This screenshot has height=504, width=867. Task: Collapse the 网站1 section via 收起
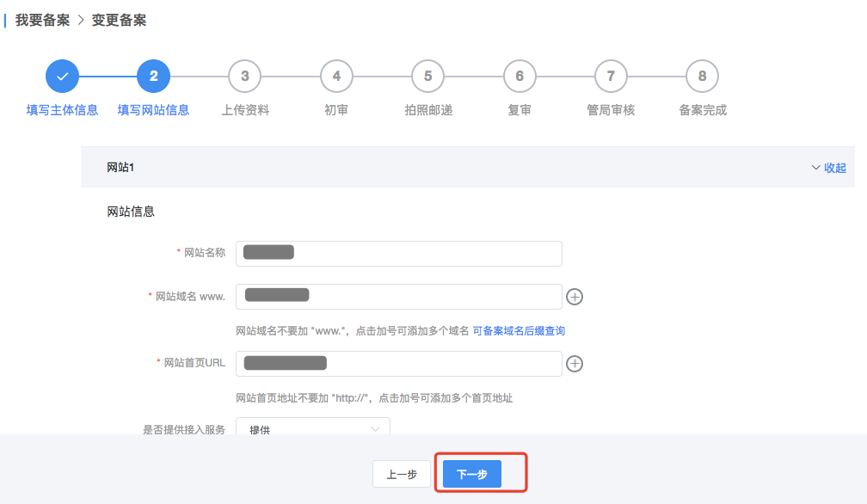click(x=829, y=168)
